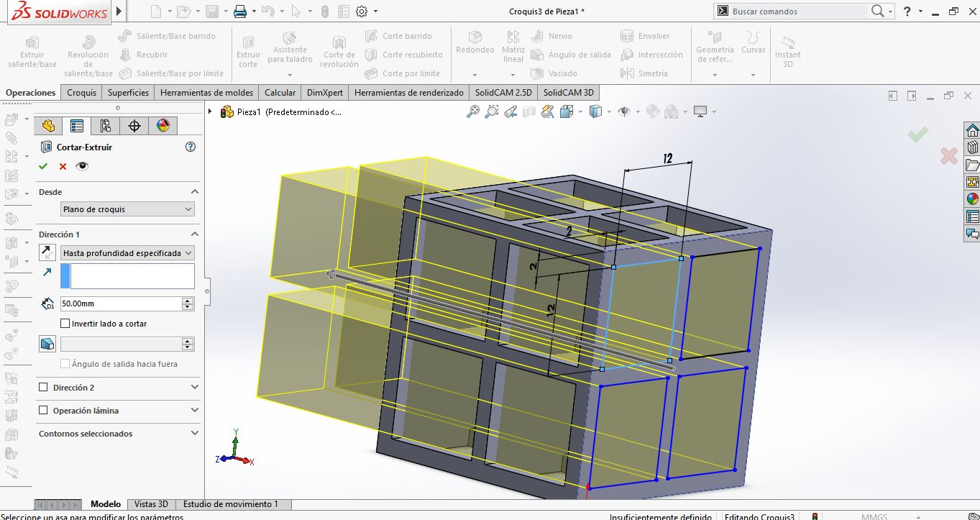Expand the Pieza1 flyout tree arrow
Image resolution: width=980 pixels, height=520 pixels.
point(210,111)
